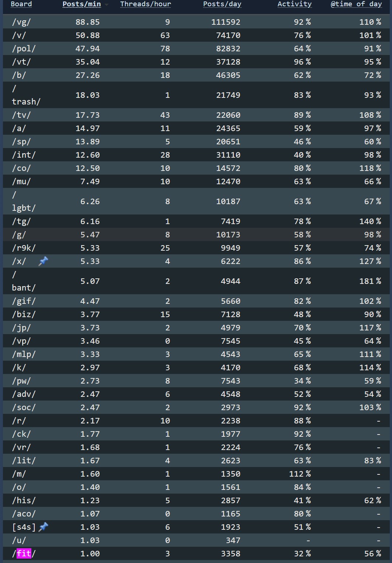Select the /aco/ board name
This screenshot has width=392, height=563.
click(x=24, y=514)
